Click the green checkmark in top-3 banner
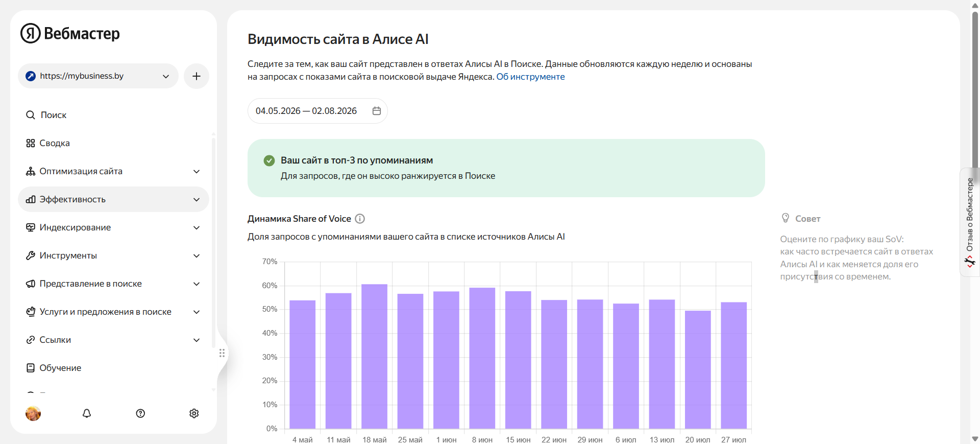 pos(269,160)
